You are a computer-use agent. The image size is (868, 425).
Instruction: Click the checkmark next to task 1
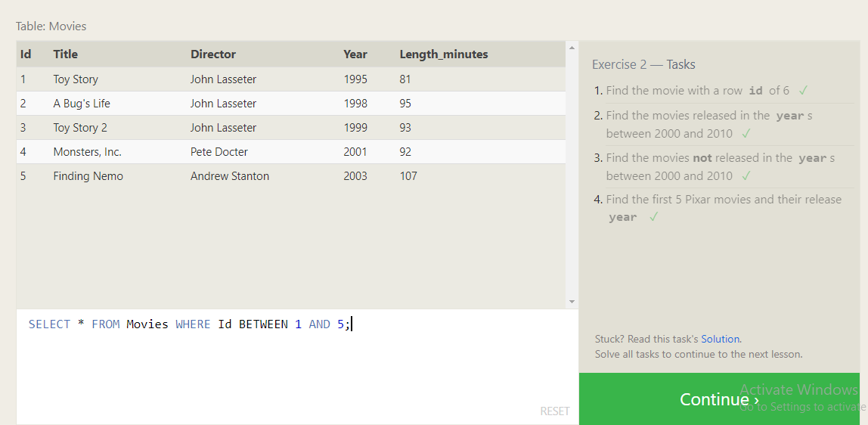click(803, 90)
